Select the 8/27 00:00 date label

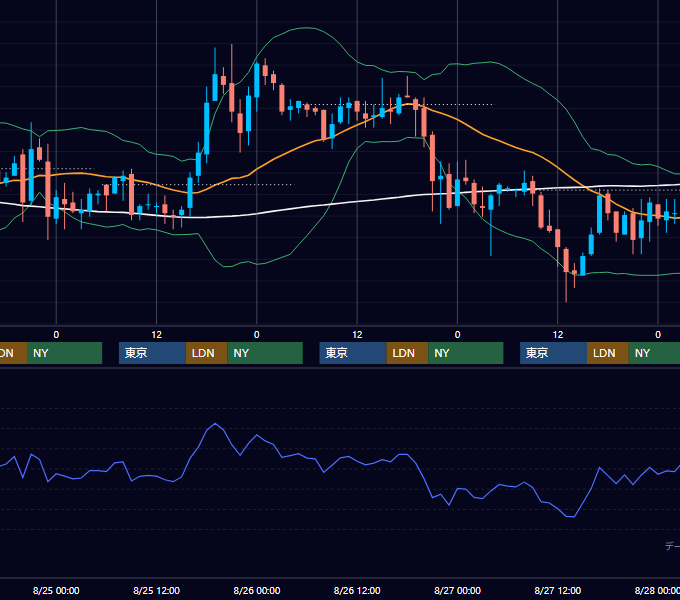click(457, 590)
